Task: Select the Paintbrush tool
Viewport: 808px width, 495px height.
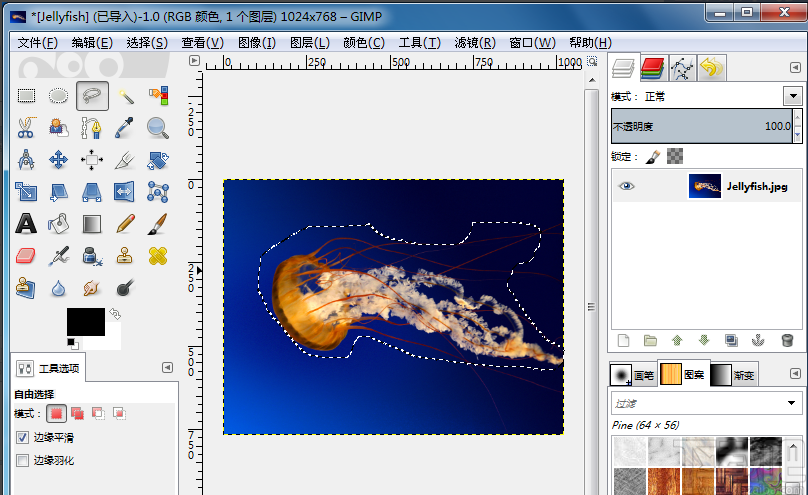Action: coord(158,224)
